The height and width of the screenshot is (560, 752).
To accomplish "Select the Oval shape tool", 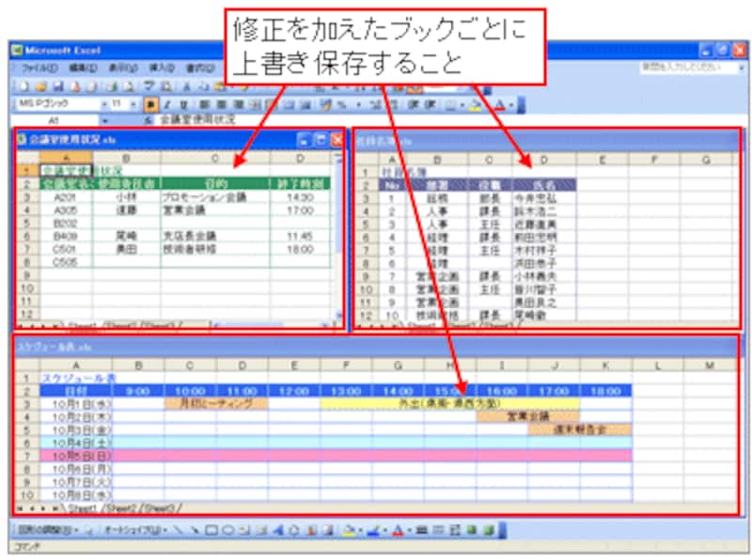I will (x=228, y=530).
